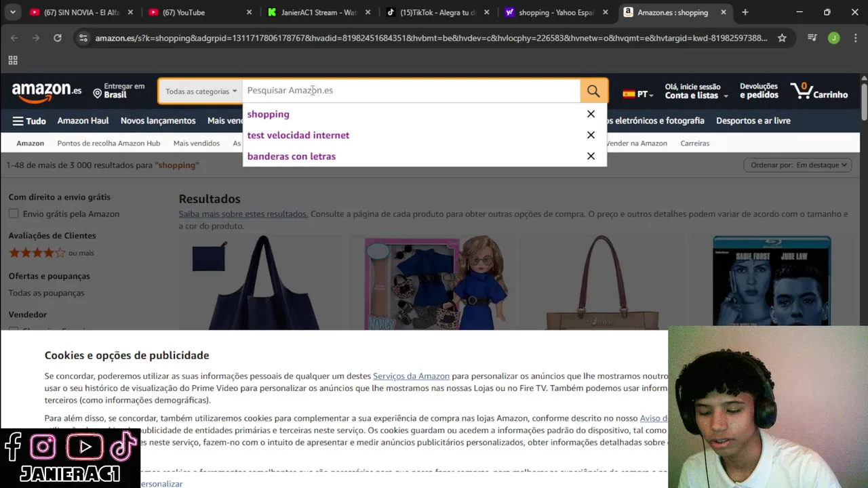Open a new browser tab

coord(745,12)
